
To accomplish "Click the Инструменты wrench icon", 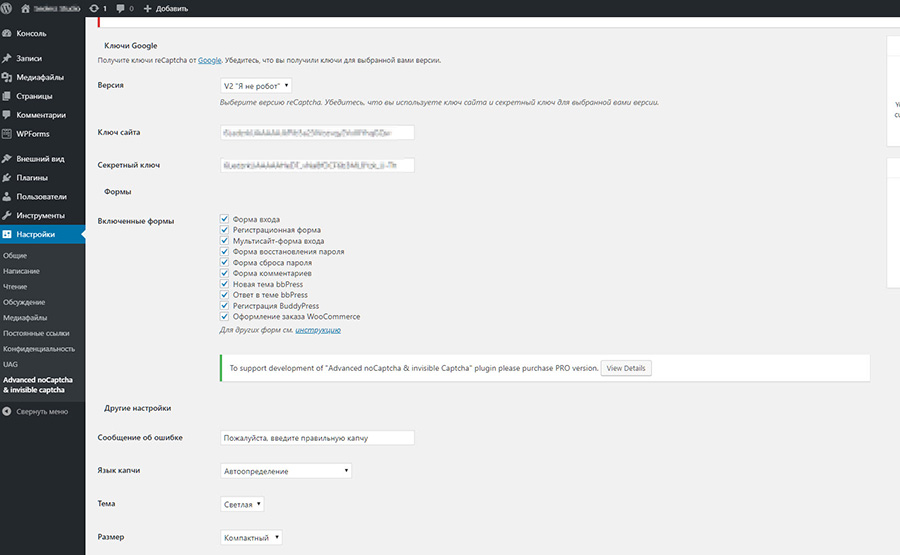I will [7, 215].
